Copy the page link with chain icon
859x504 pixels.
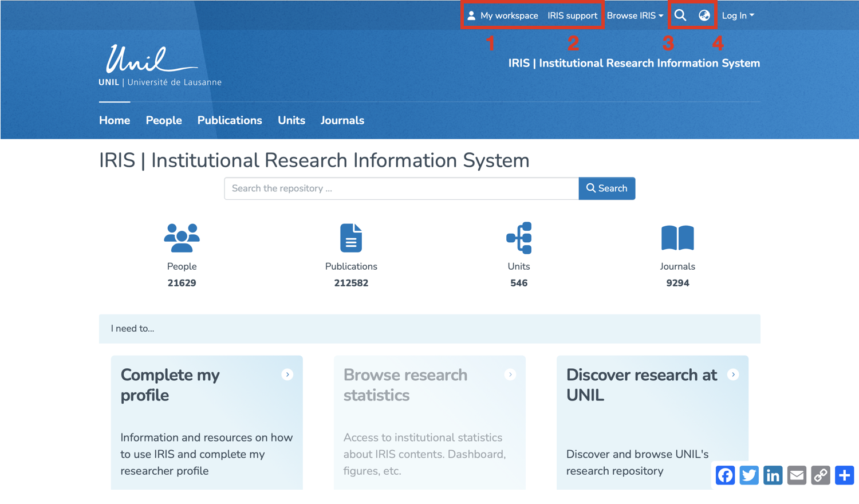pos(820,475)
